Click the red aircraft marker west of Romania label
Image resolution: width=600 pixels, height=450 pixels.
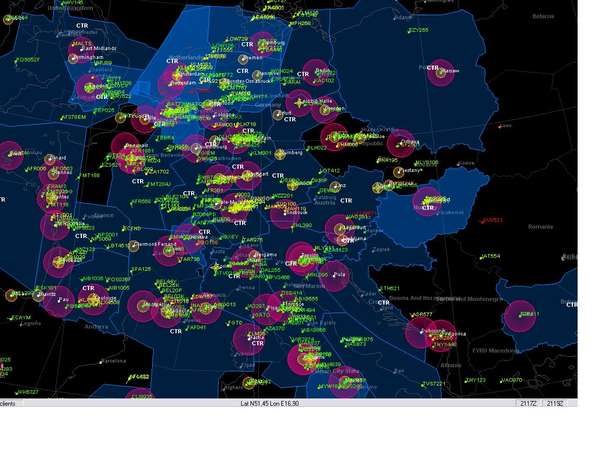(492, 220)
